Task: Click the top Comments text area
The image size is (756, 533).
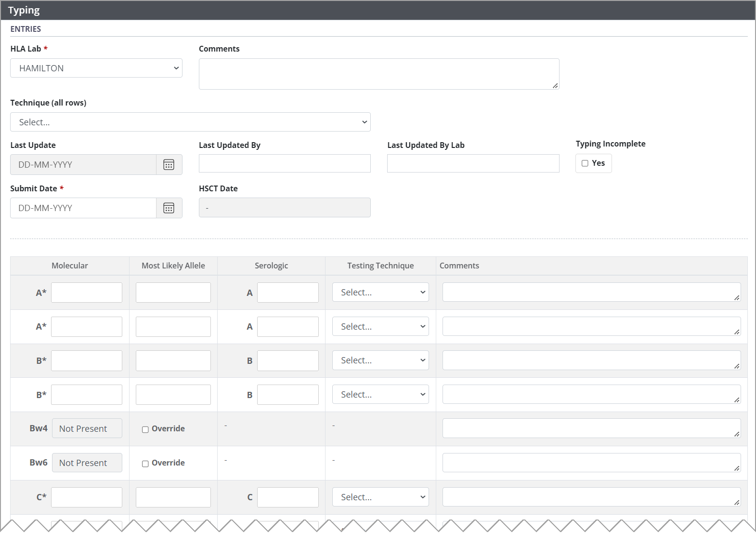Action: [x=379, y=74]
